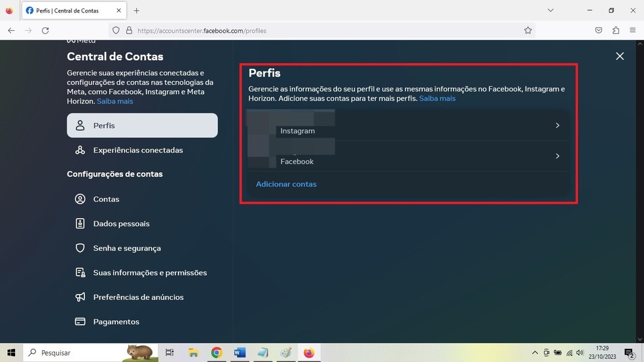Click the tracking protection shield icon
The image size is (644, 362).
tap(116, 30)
